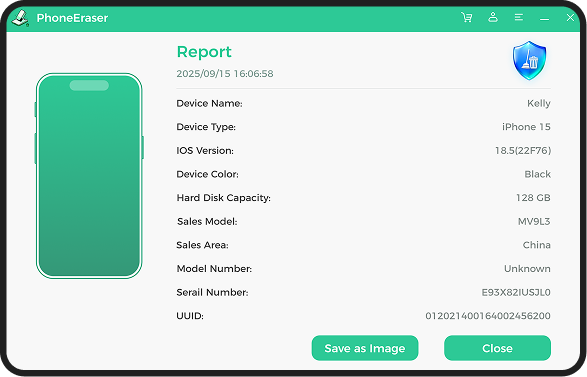Click the sales area value China

click(536, 245)
